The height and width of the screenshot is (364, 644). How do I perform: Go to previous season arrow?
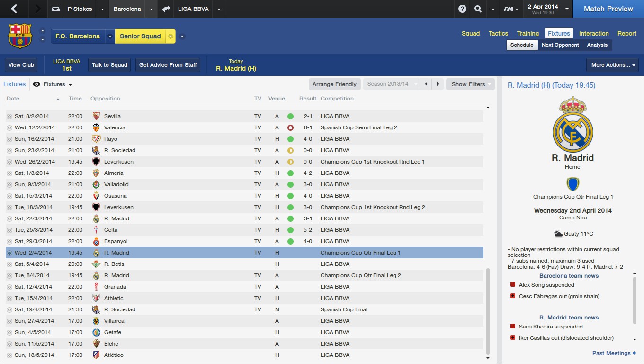426,84
